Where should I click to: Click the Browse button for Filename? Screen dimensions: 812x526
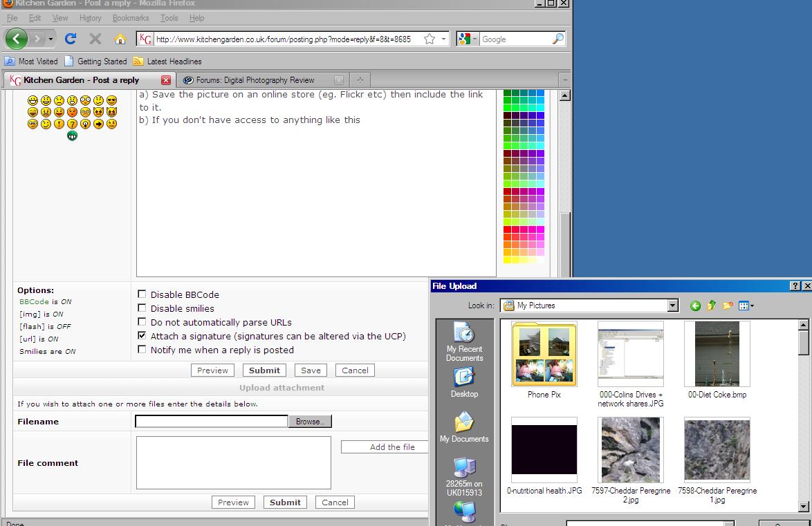click(309, 422)
